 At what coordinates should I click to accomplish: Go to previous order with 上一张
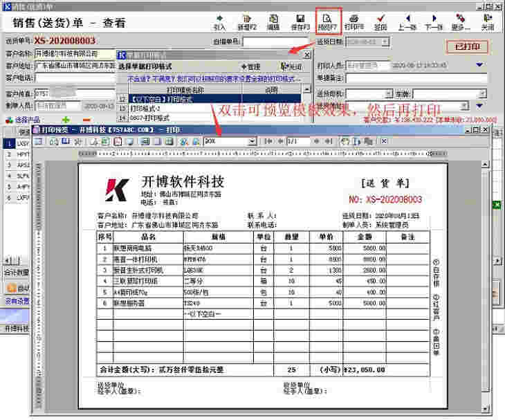407,22
